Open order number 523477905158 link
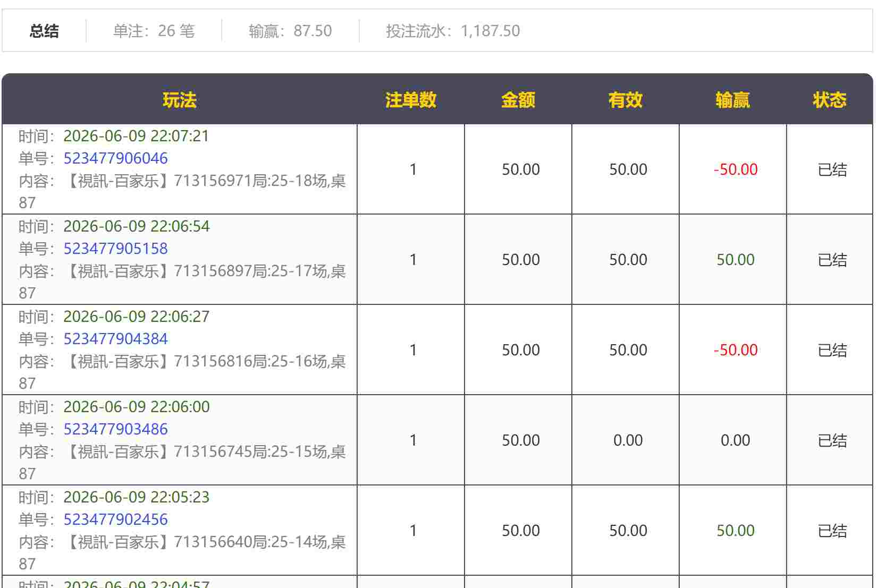The height and width of the screenshot is (588, 878). [x=115, y=249]
